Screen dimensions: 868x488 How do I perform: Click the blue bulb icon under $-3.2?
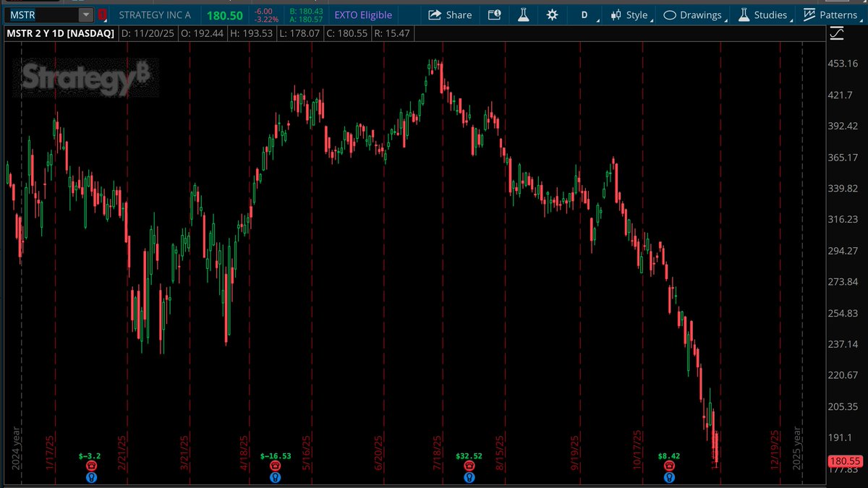90,477
